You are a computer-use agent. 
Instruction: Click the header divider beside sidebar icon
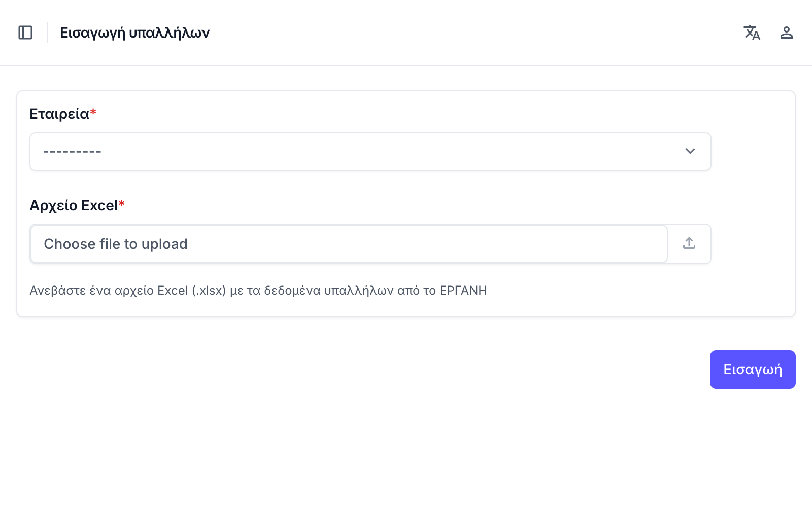click(x=47, y=33)
